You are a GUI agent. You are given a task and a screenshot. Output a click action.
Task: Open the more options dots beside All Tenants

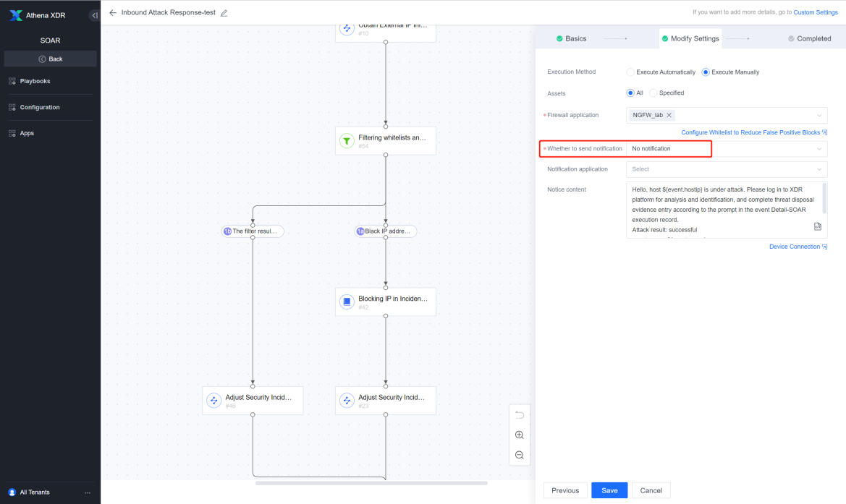coord(88,492)
